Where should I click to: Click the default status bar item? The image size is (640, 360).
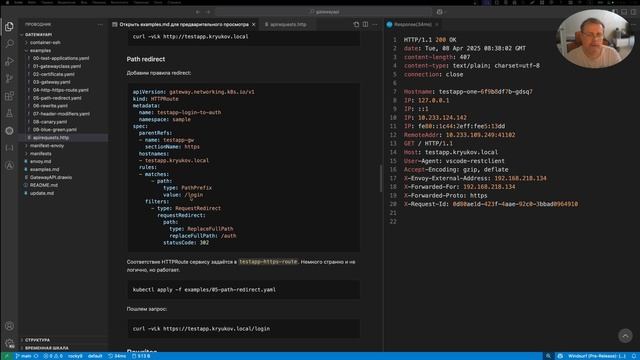coord(95,356)
